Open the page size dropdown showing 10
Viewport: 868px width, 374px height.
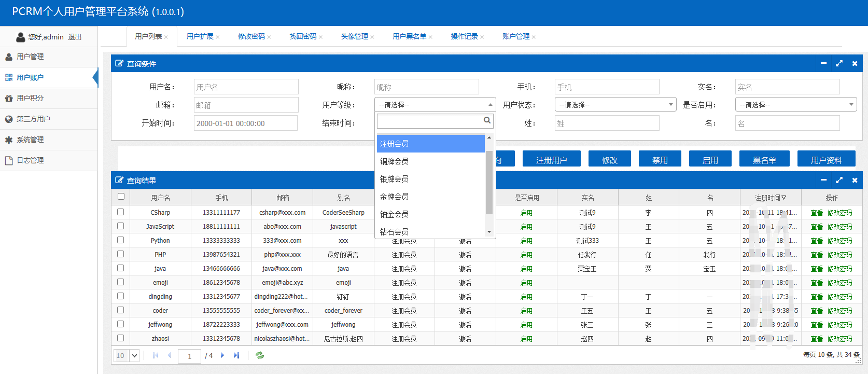click(127, 355)
